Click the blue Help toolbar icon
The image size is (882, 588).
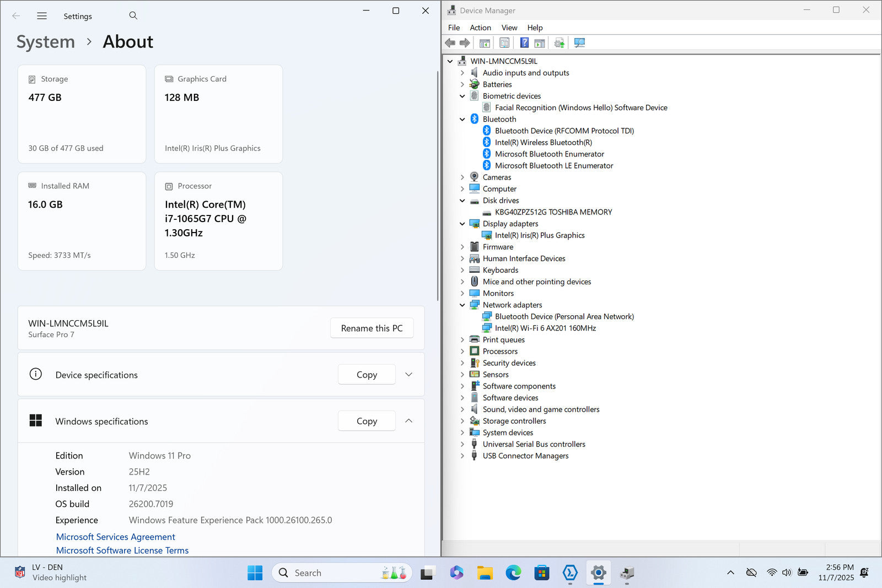tap(524, 43)
